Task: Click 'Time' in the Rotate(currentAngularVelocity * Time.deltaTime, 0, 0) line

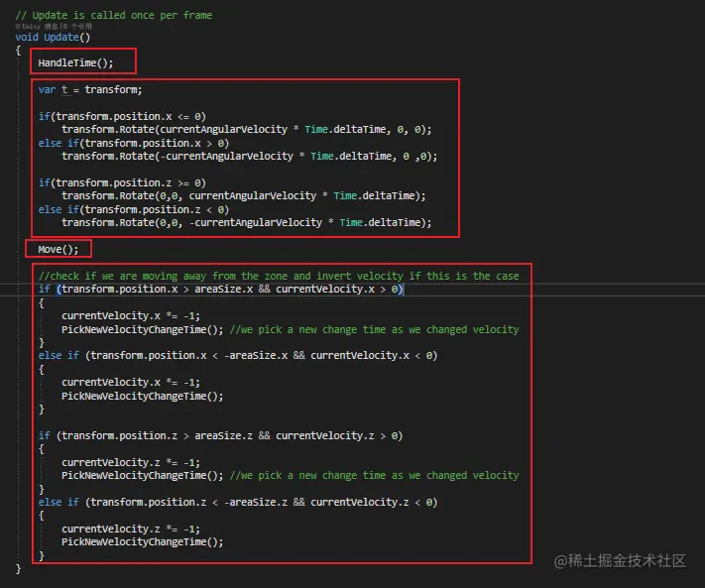Action: point(316,130)
